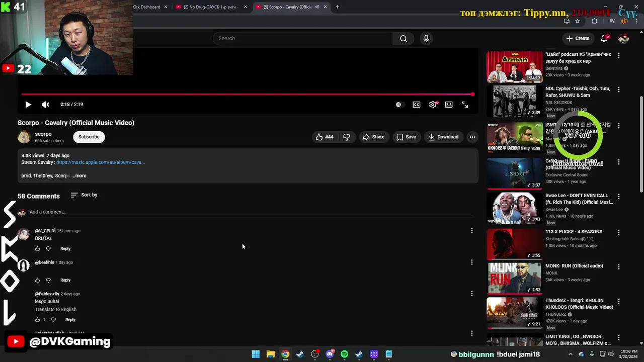Open more options for Arman podcast video
This screenshot has height=362, width=644.
[619, 55]
